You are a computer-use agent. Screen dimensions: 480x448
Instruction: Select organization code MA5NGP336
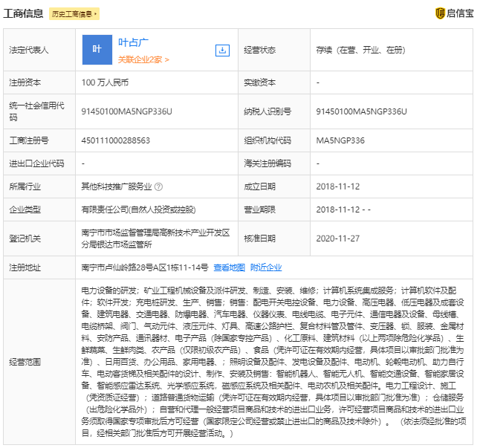click(x=340, y=140)
